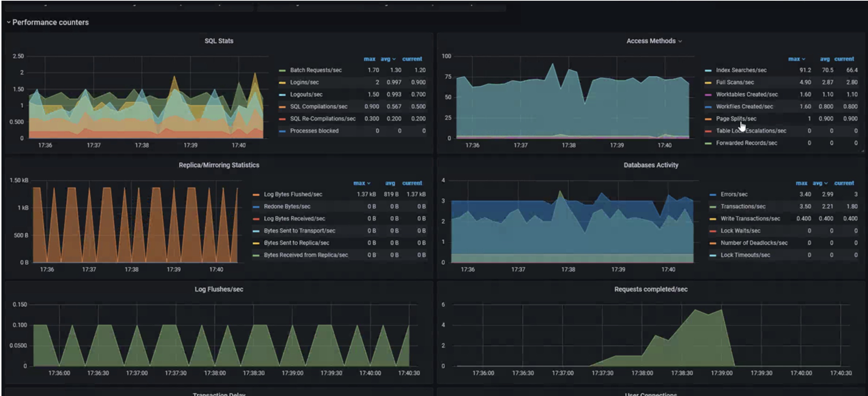
Task: Toggle the Forwarded Records/sec series
Action: click(746, 143)
